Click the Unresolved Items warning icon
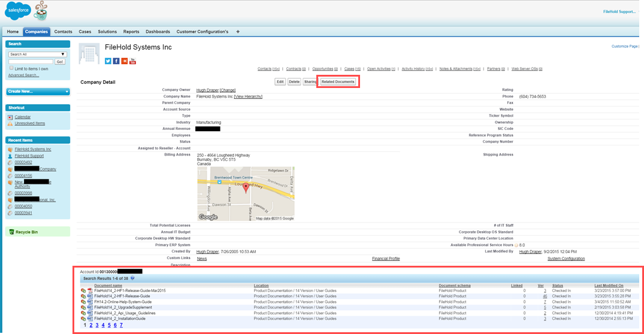Screen dimensions: 644x334 tap(10, 123)
